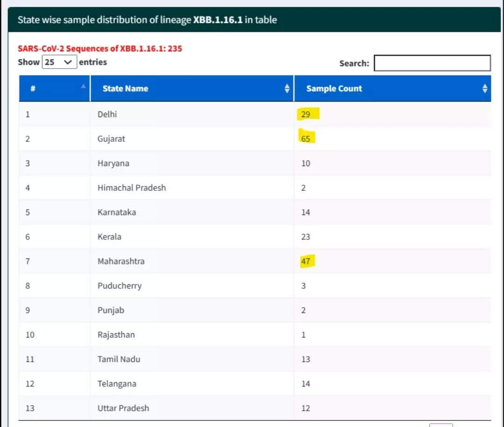Viewport: 504px width, 427px height.
Task: Click the sort arrows beside Sample Count
Action: coord(485,89)
